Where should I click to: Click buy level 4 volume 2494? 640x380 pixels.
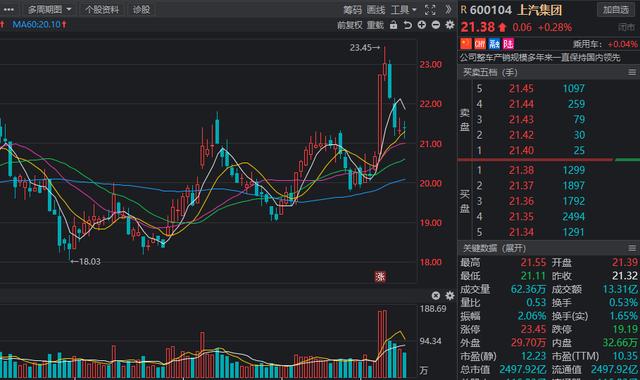pos(573,217)
